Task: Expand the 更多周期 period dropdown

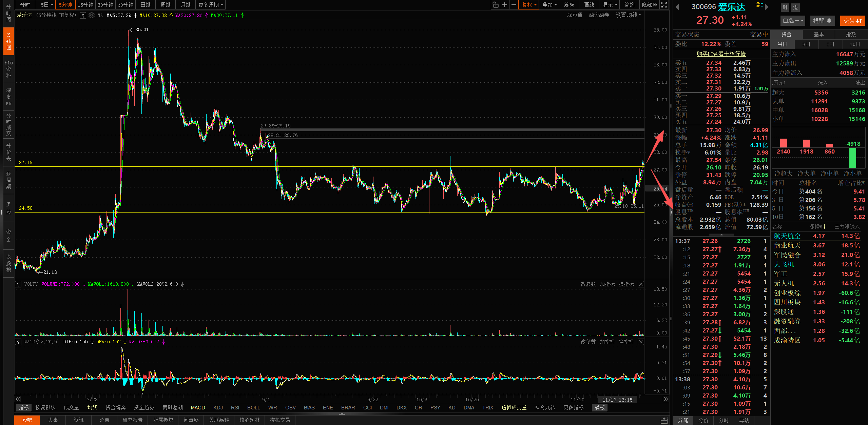Action: 211,5
